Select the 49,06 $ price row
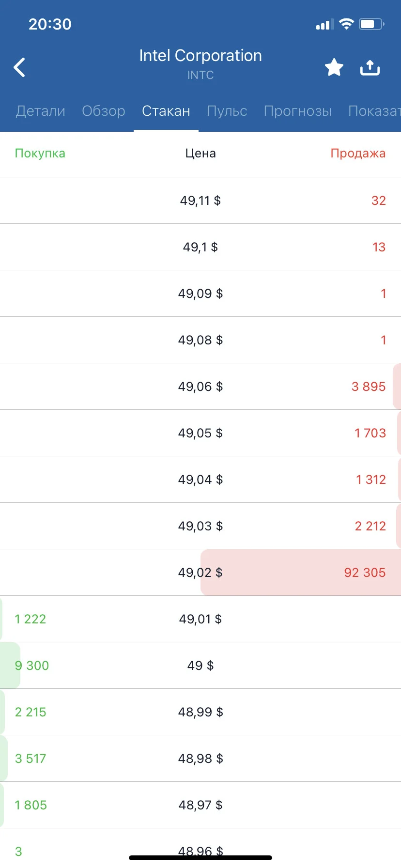Image resolution: width=401 pixels, height=868 pixels. (x=200, y=387)
